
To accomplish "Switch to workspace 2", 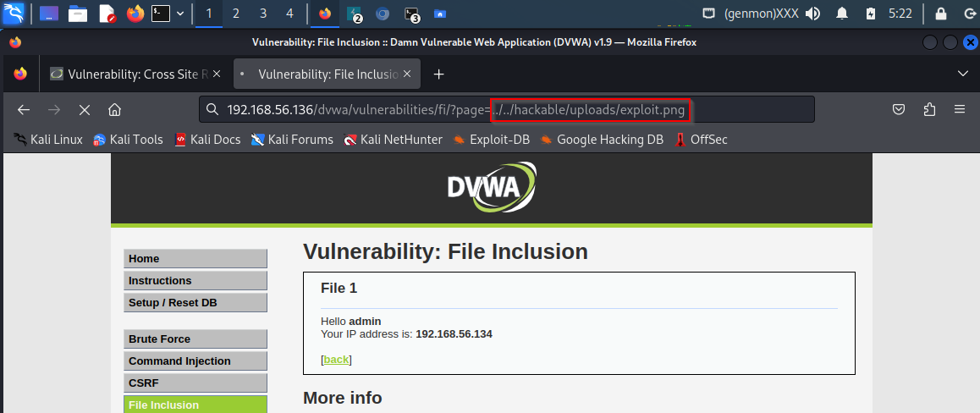I will coord(235,14).
